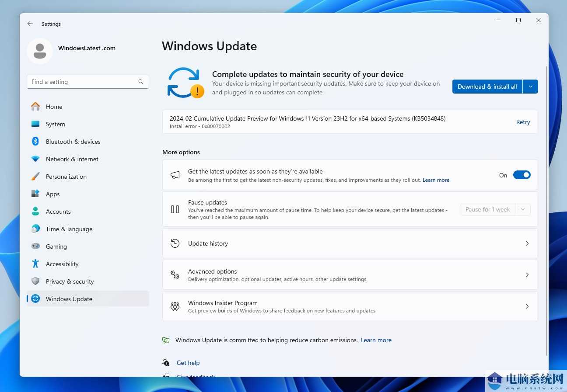Image resolution: width=567 pixels, height=392 pixels.
Task: Expand Windows Insider Program chevron
Action: [527, 306]
